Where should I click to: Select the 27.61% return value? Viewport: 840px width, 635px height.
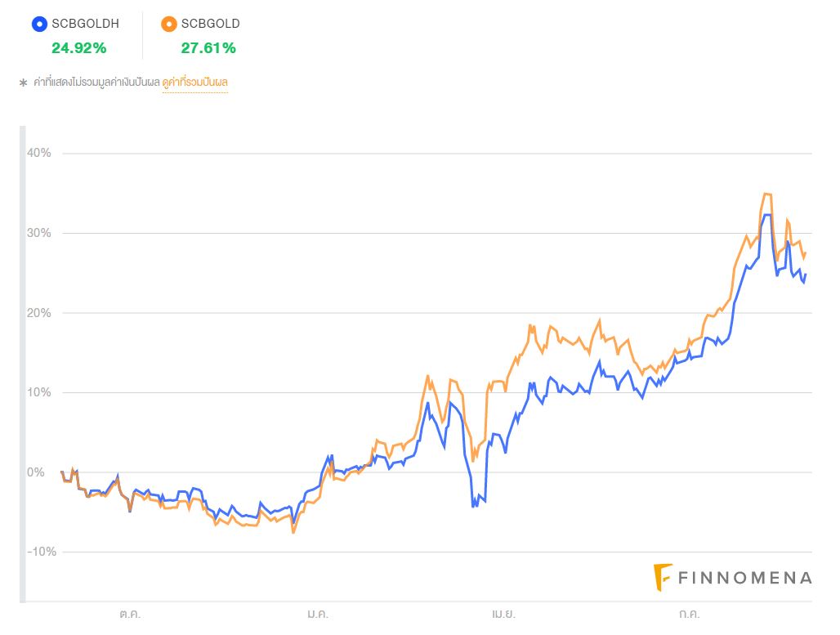pos(208,48)
